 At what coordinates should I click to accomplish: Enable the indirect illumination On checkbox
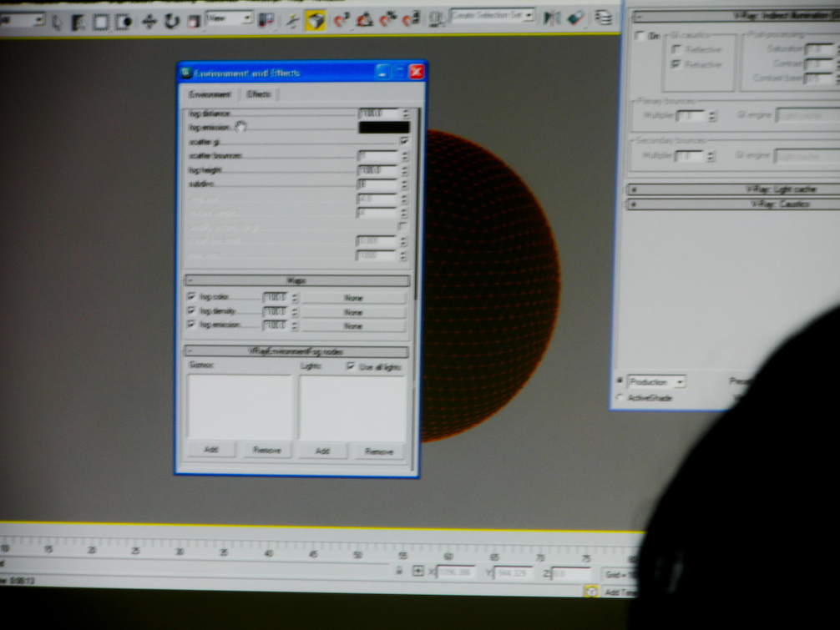639,36
